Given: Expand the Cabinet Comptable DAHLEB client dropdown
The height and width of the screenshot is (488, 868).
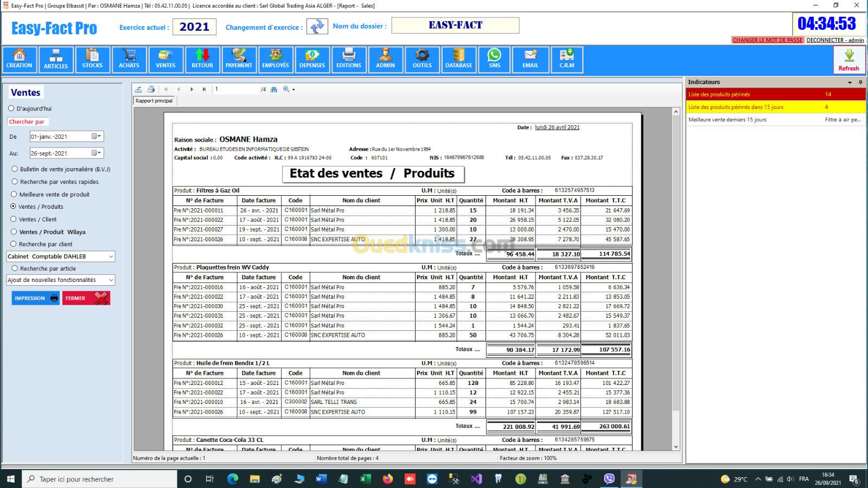Looking at the screenshot, I should (x=111, y=256).
